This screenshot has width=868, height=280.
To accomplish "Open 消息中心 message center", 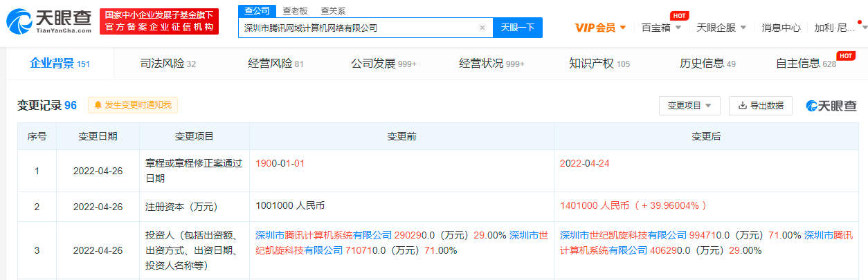I will pyautogui.click(x=781, y=28).
